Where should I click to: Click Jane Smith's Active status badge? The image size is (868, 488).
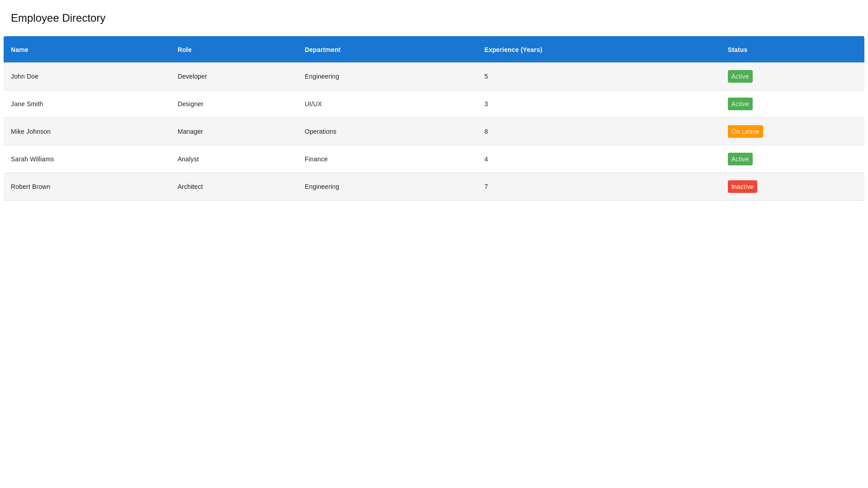point(740,104)
